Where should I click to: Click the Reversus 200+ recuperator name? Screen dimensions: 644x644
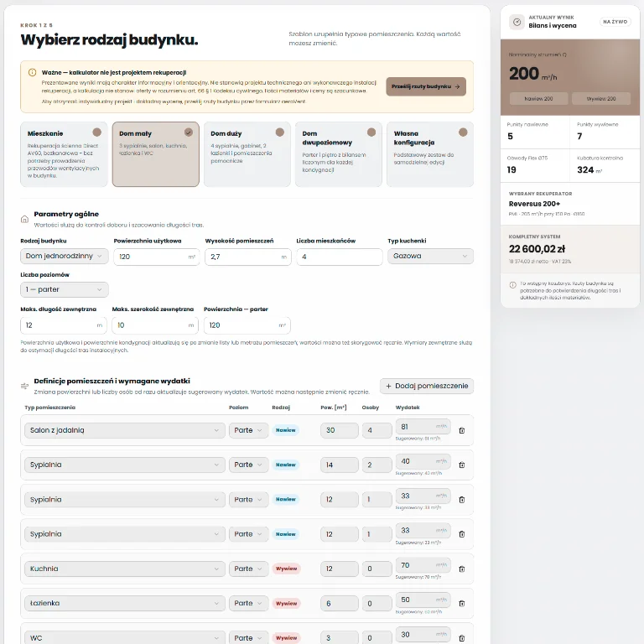click(x=534, y=204)
